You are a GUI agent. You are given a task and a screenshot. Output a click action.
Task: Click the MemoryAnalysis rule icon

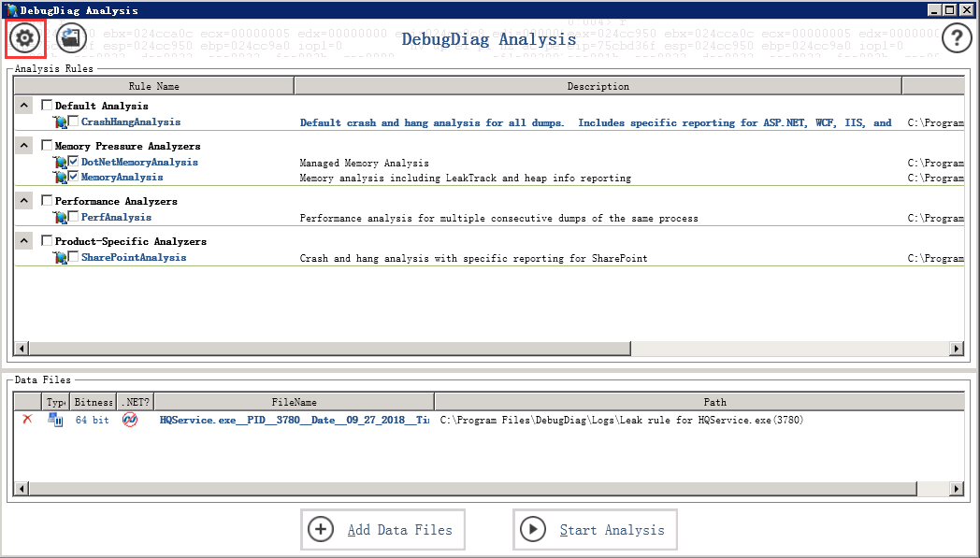click(x=60, y=178)
